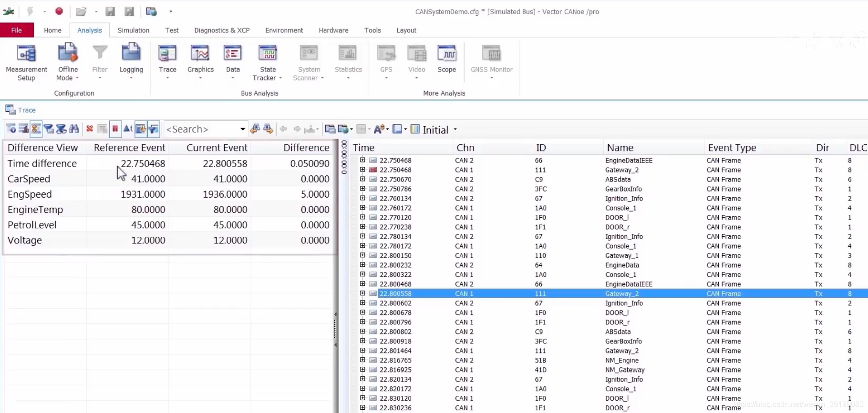This screenshot has height=413, width=868.
Task: Click the stop filter funnel icon
Action: point(61,129)
